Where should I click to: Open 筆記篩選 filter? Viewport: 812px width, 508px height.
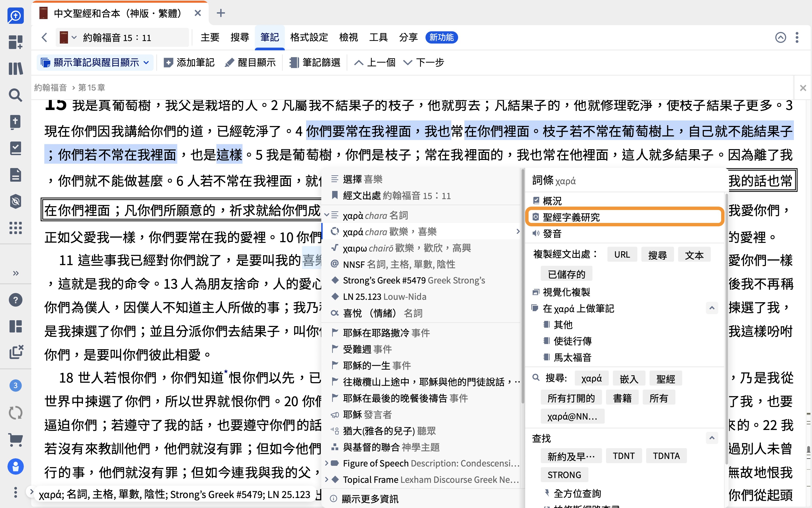315,63
